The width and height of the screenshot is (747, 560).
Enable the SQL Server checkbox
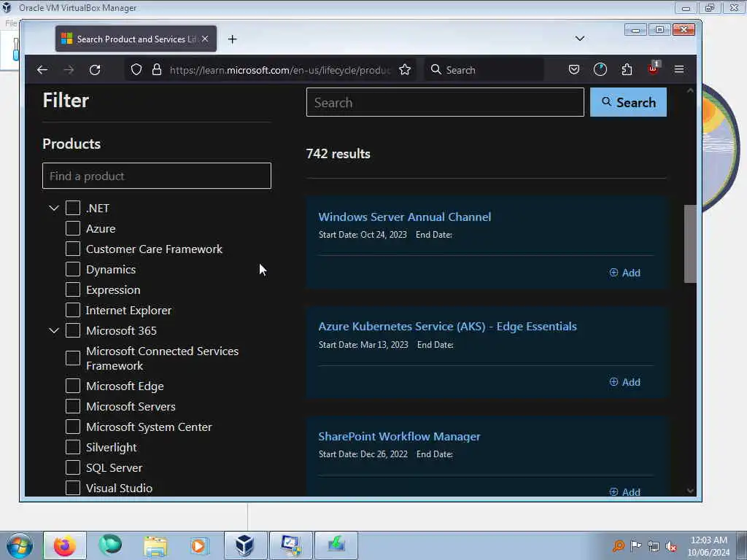(x=73, y=467)
